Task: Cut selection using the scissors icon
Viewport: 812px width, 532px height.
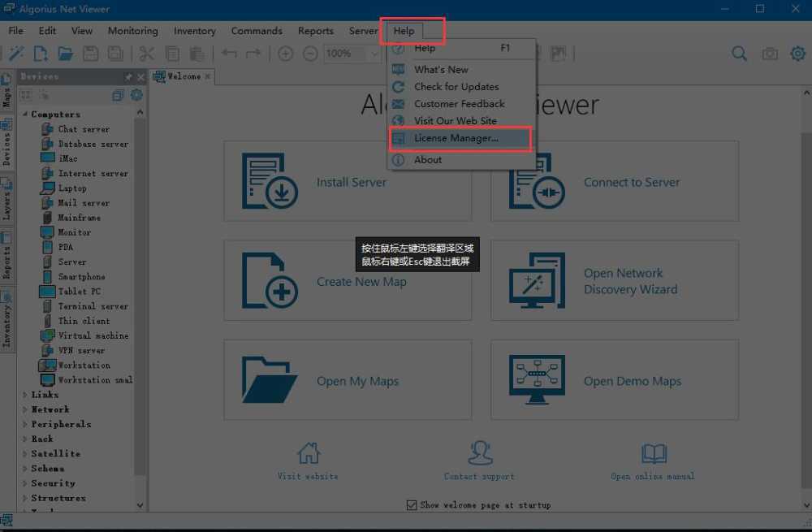Action: (x=147, y=53)
